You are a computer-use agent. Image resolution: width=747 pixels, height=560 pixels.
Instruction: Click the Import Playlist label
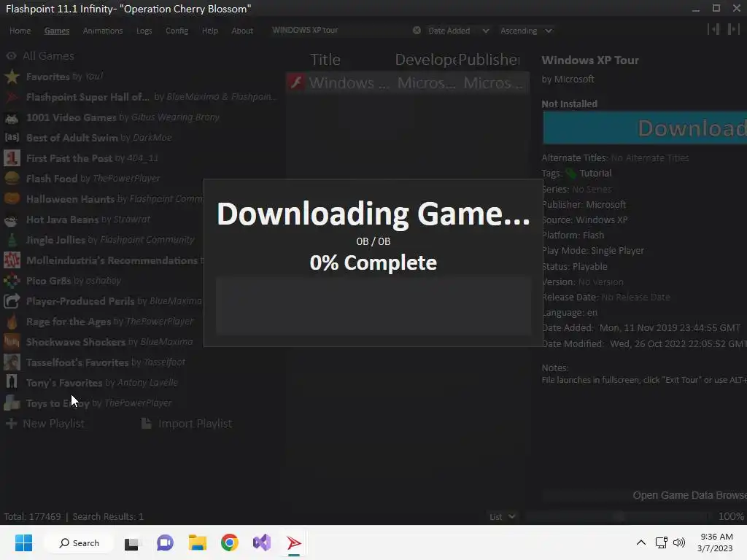point(196,424)
